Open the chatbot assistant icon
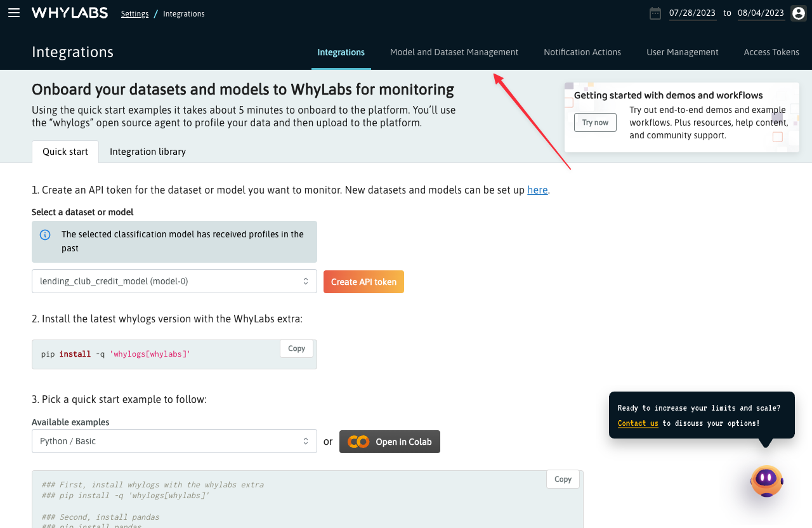This screenshot has height=528, width=812. 766,481
